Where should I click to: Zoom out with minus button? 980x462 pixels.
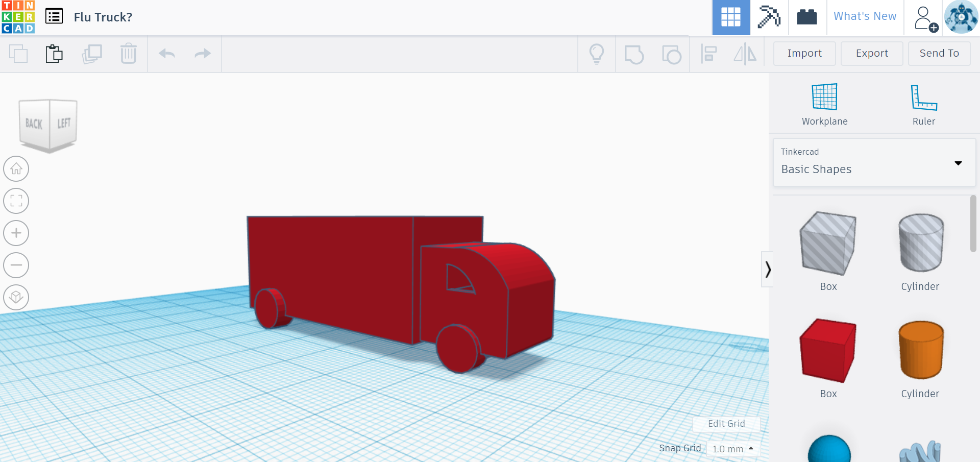coord(16,265)
